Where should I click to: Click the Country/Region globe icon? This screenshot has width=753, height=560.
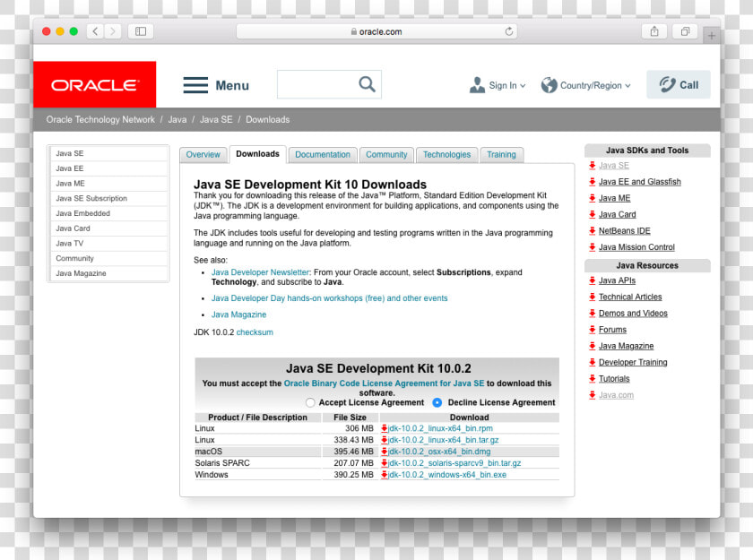[x=549, y=85]
